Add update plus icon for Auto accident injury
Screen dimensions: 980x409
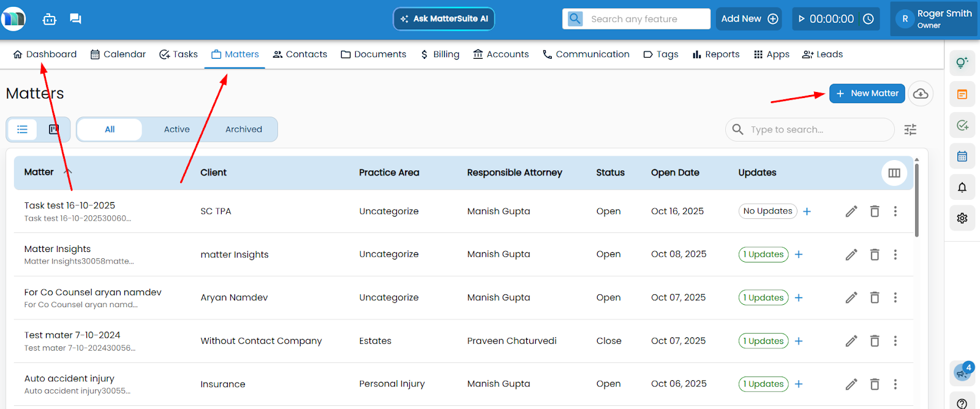point(799,384)
